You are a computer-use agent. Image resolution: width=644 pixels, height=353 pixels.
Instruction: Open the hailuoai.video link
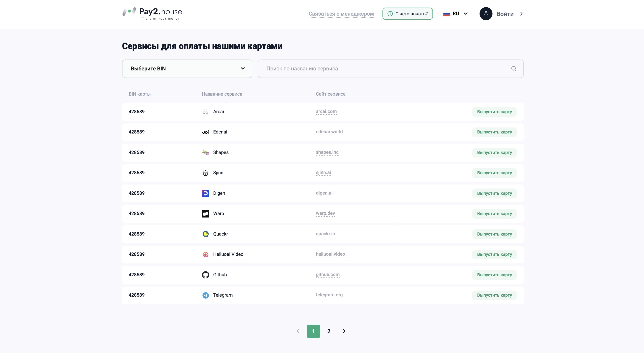coord(330,254)
